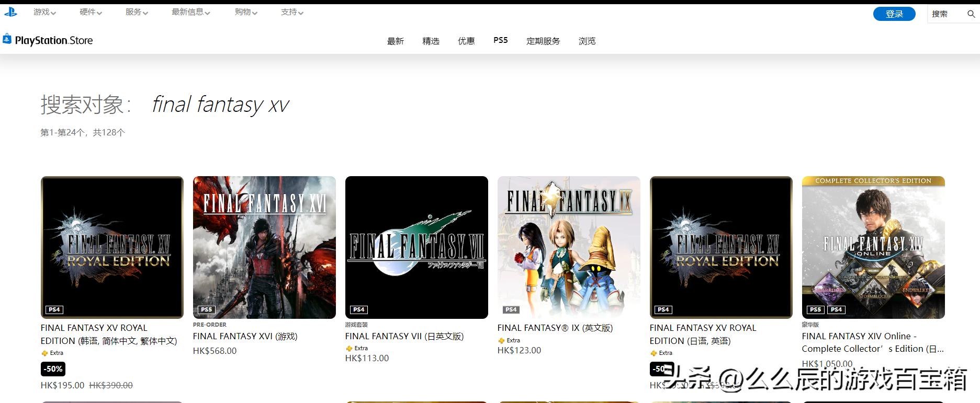Expand the 购物 dropdown menu
Screen dimensions: 980x403
pyautogui.click(x=246, y=12)
